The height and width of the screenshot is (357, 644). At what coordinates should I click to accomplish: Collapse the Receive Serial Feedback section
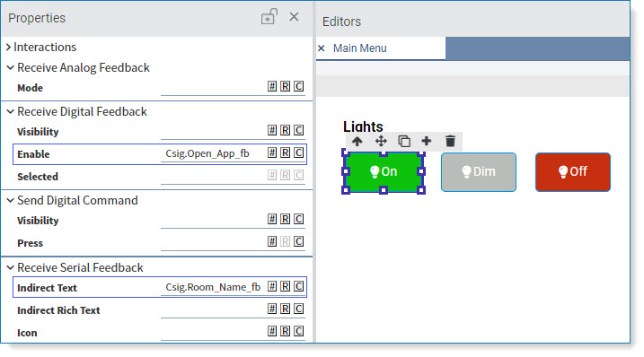point(11,268)
